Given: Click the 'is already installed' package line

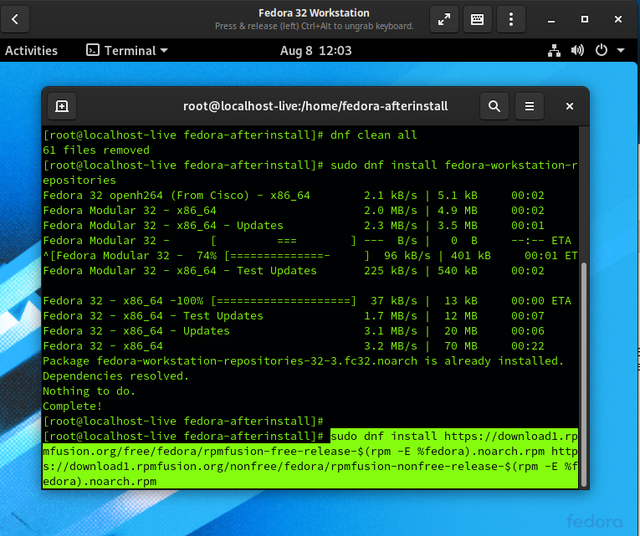Looking at the screenshot, I should tap(303, 361).
